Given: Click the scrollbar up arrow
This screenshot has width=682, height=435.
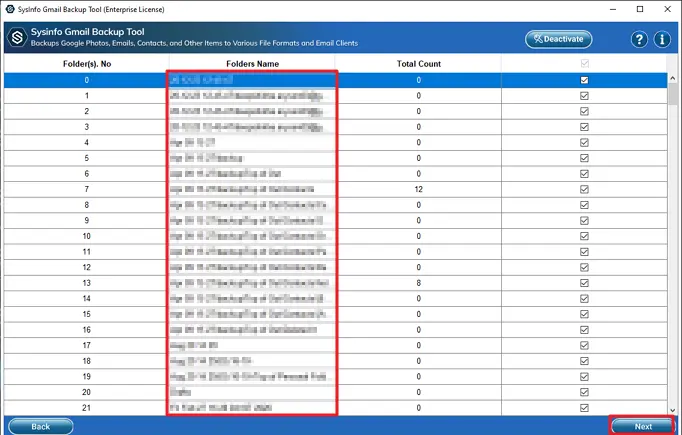Looking at the screenshot, I should [x=673, y=78].
